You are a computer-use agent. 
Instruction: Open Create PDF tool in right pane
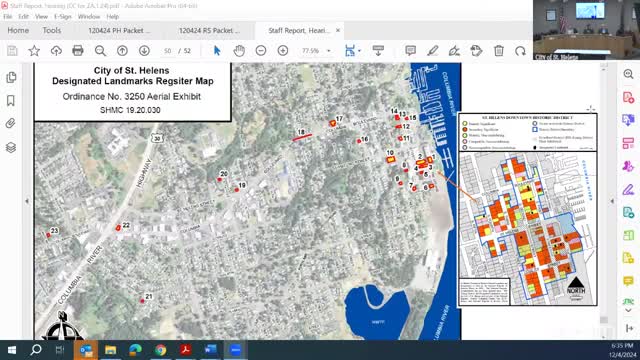click(x=629, y=97)
